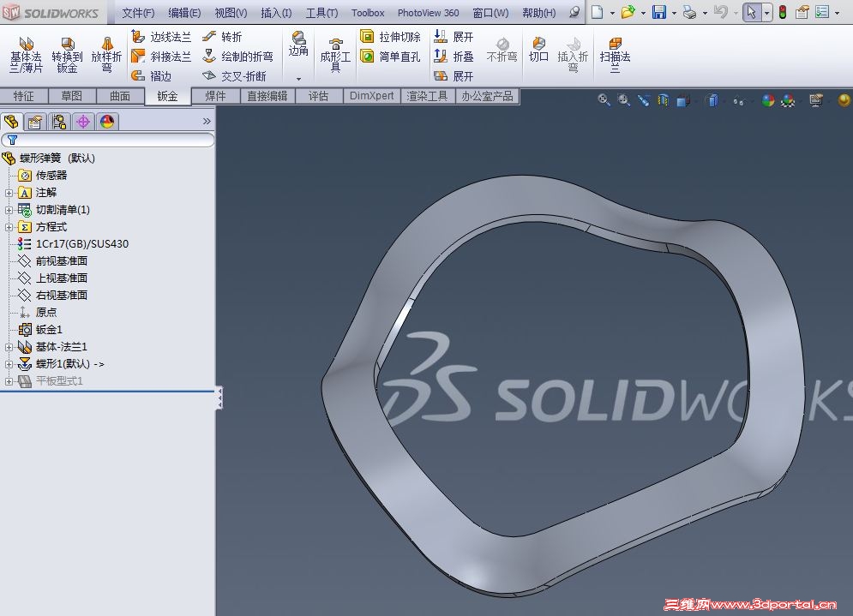Expand the 切割清单(1) tree node
The image size is (853, 616).
coord(9,210)
